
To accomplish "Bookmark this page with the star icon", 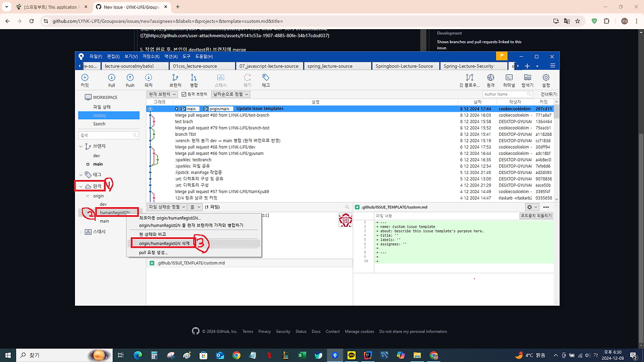I will point(578,21).
